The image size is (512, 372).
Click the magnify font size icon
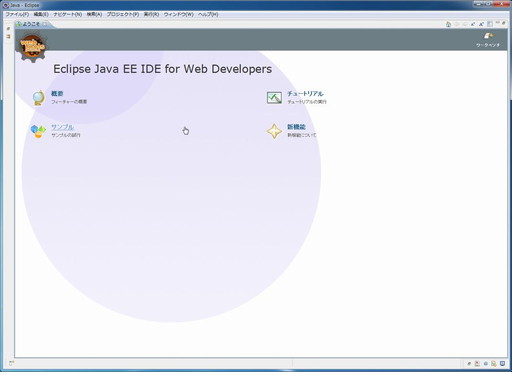(481, 24)
